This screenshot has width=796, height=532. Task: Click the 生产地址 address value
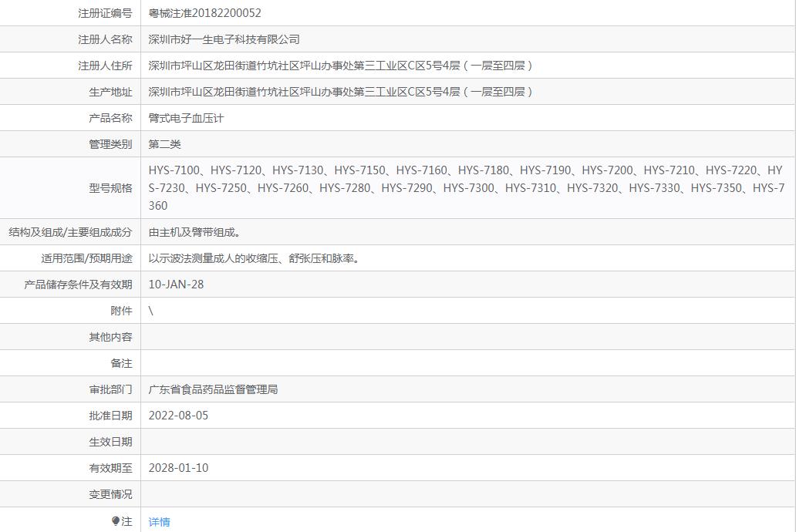click(340, 92)
